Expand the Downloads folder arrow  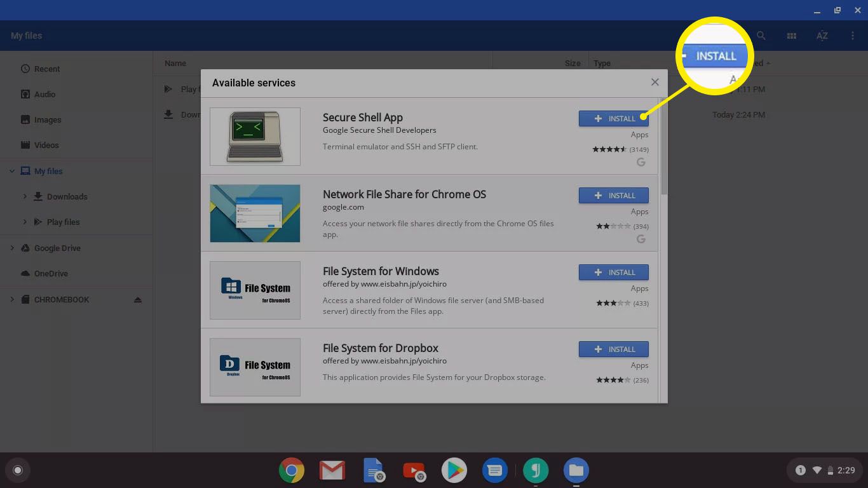tap(25, 196)
